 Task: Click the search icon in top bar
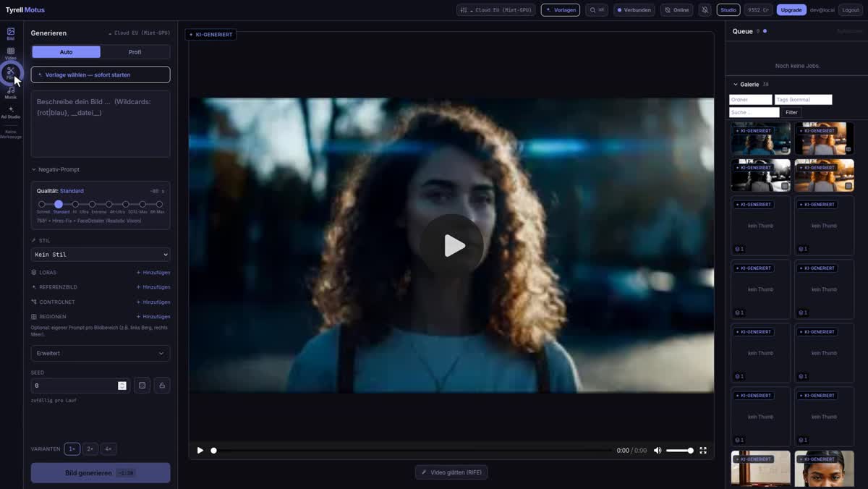[597, 10]
